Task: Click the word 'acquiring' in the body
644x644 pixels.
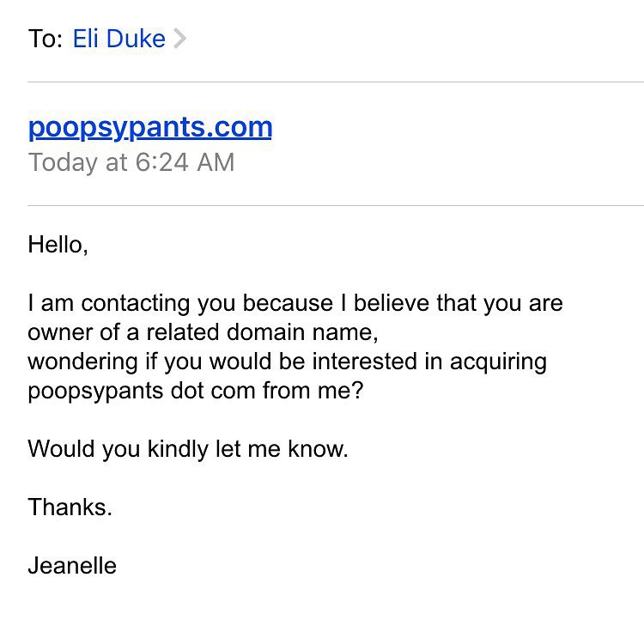Action: (498, 362)
